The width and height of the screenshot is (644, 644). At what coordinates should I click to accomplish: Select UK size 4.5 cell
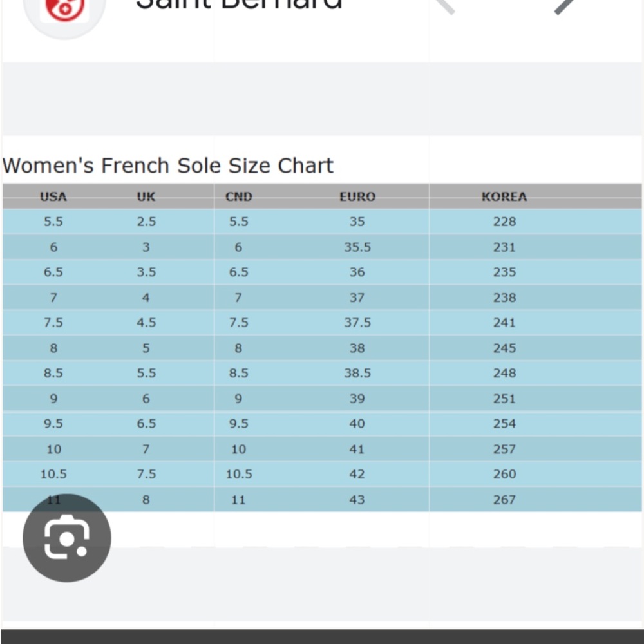(146, 323)
